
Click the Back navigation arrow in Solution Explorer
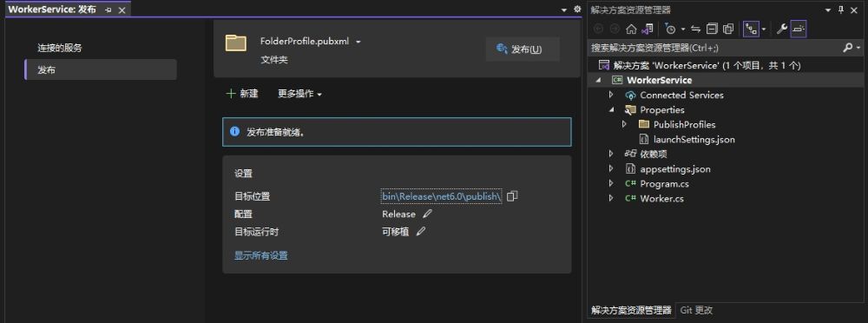[x=598, y=29]
